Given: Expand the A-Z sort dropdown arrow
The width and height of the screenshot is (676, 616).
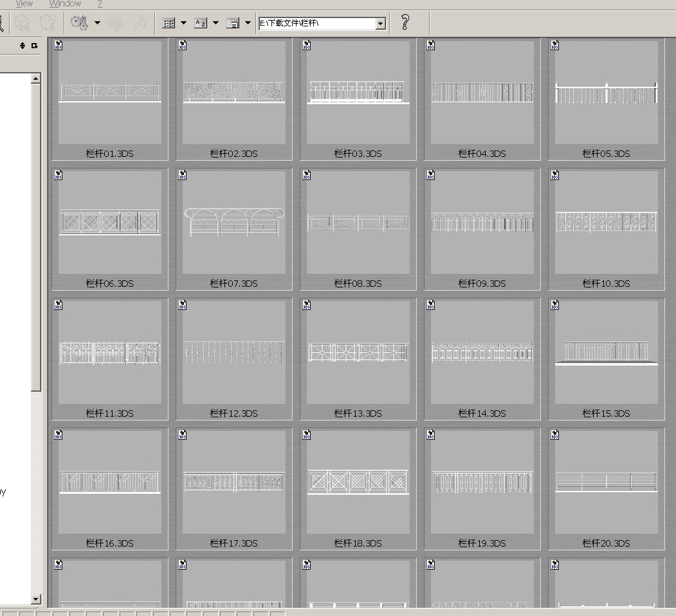Looking at the screenshot, I should [215, 23].
